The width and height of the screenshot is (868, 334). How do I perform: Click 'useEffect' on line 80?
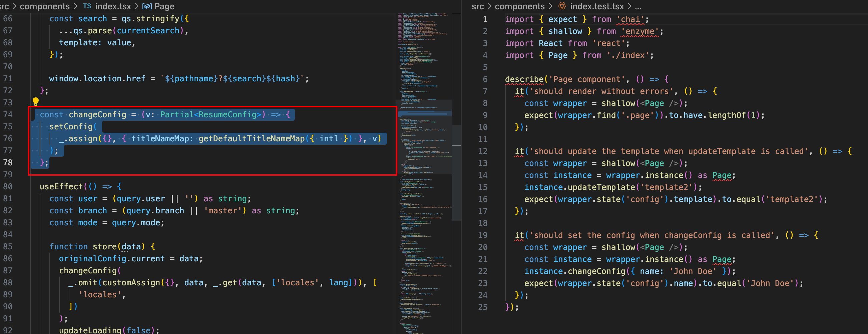coord(61,187)
